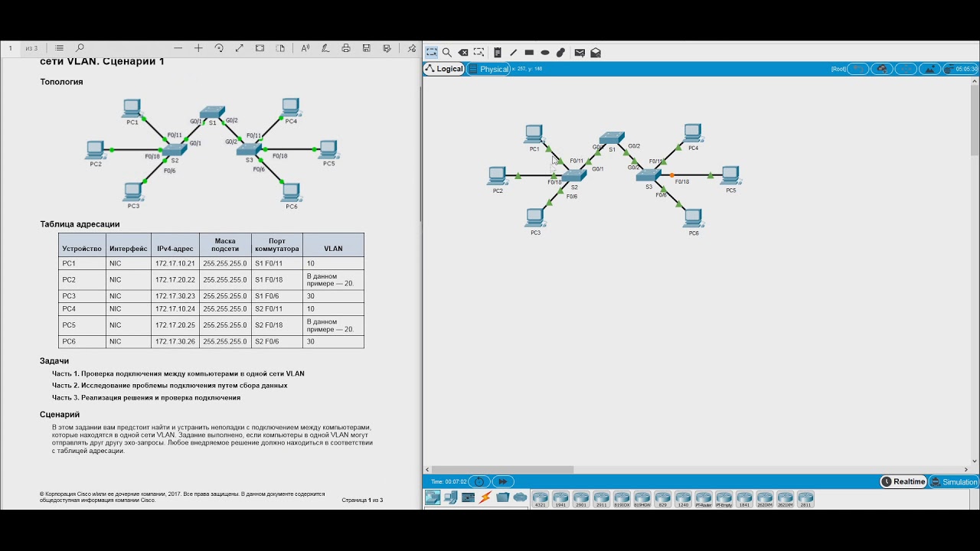Click the Back navigation button in blue bar
Screen dimensions: 980x551
pyautogui.click(x=859, y=69)
